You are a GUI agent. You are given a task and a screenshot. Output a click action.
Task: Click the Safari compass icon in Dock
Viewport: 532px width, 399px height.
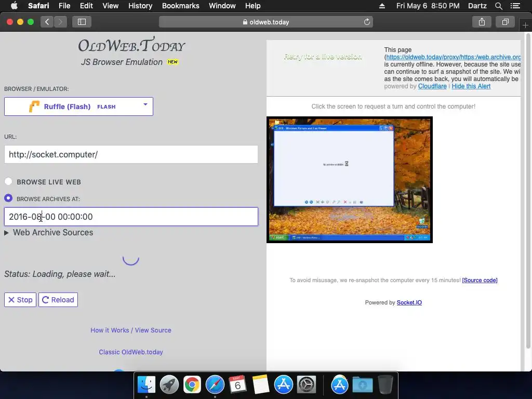[215, 385]
